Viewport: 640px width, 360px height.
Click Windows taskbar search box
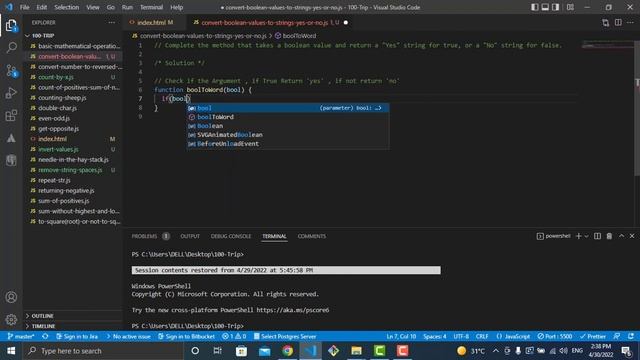[x=103, y=351]
